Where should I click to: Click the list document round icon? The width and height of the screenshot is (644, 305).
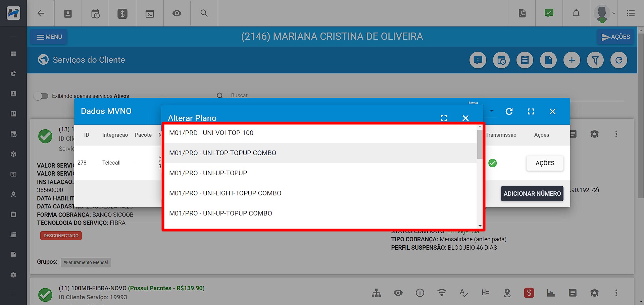pyautogui.click(x=525, y=60)
